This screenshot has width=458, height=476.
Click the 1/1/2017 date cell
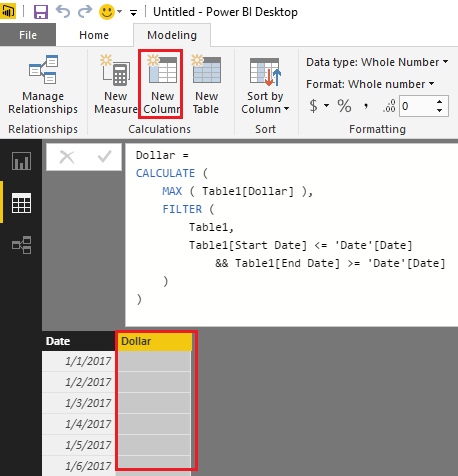79,361
